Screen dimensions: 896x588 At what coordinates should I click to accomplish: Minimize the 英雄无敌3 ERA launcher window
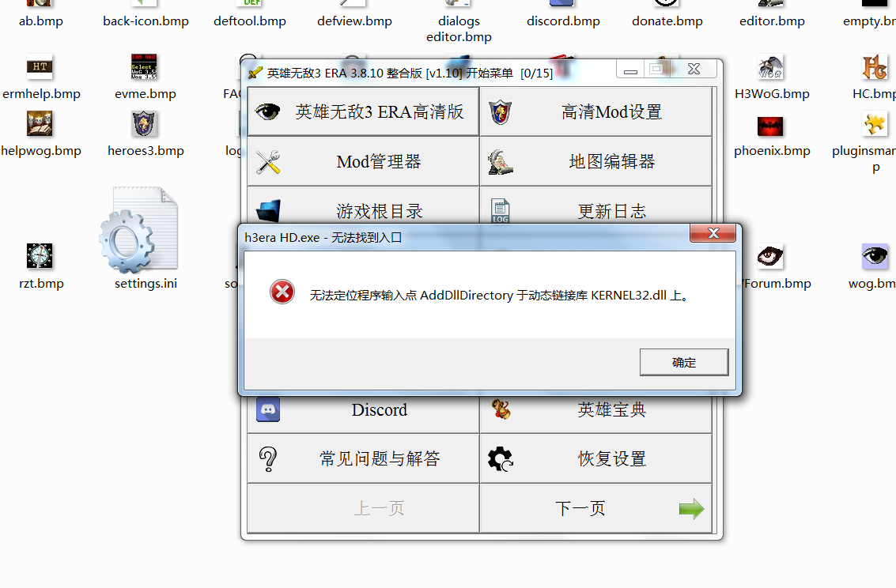(630, 69)
